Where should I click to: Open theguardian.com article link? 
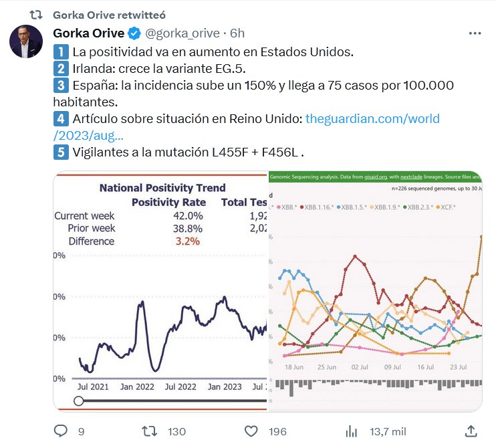(372, 119)
